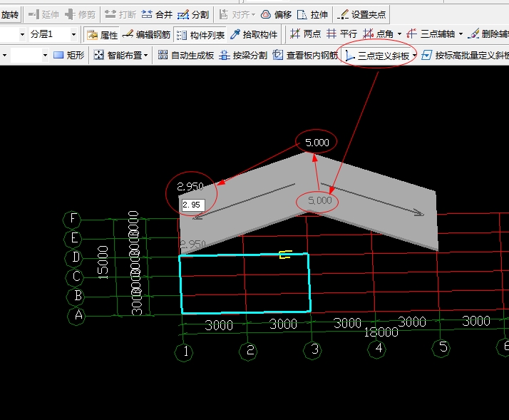Image resolution: width=509 pixels, height=420 pixels.
Task: Click axis bubble 1
Action: 185,352
